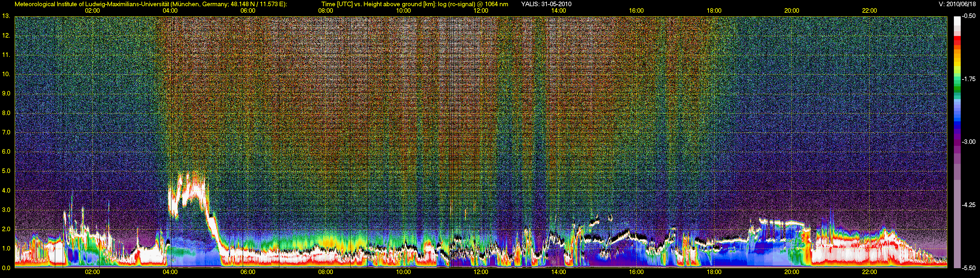The height and width of the screenshot is (278, 980).
Task: Click the '-3.00' color scale value
Action: coord(969,142)
